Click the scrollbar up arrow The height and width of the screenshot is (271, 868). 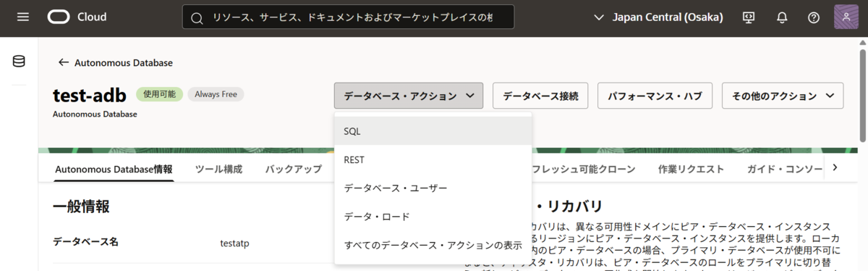(862, 43)
